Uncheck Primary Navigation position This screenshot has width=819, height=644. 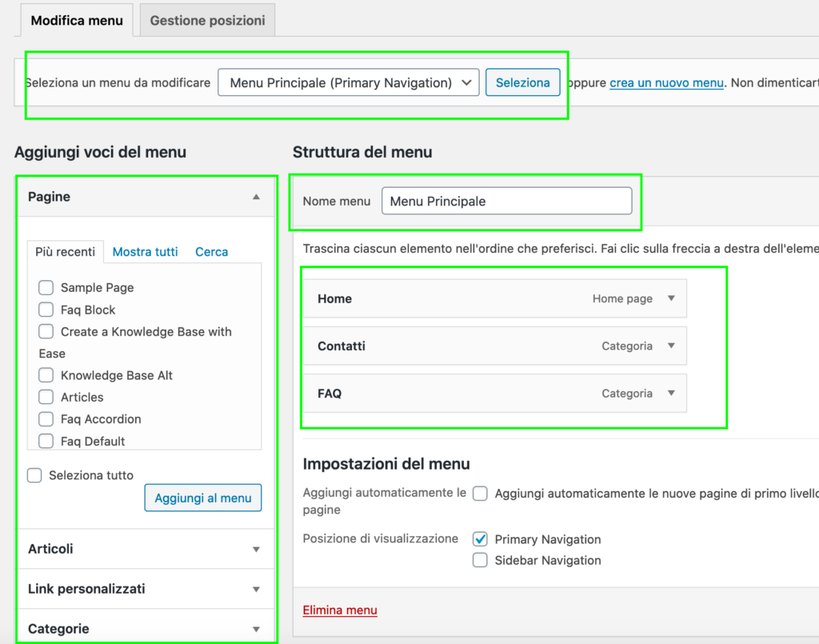(x=480, y=539)
